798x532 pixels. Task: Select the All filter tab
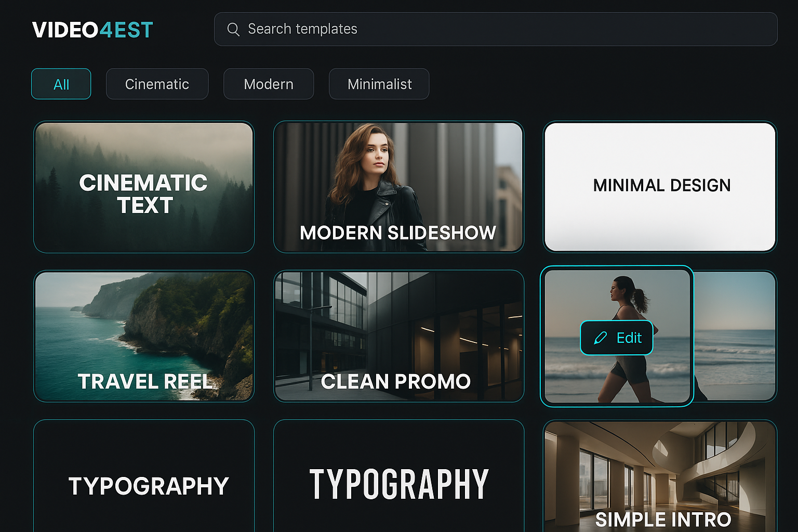click(x=61, y=84)
